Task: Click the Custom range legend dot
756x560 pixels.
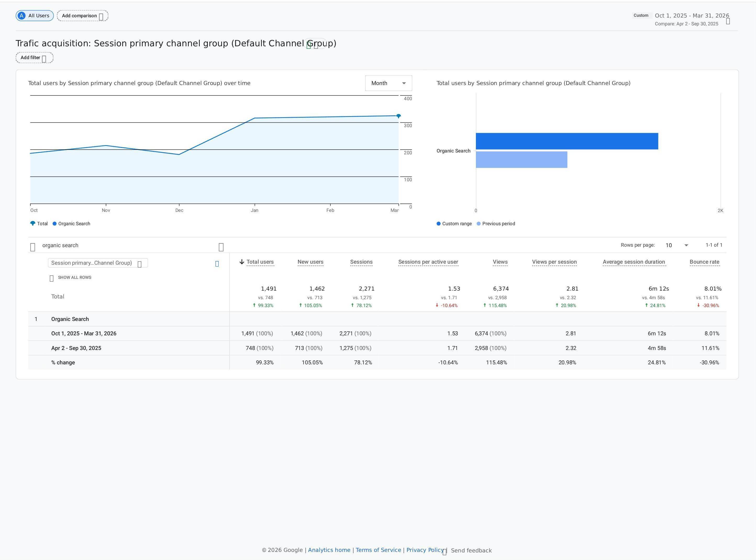Action: pyautogui.click(x=438, y=224)
